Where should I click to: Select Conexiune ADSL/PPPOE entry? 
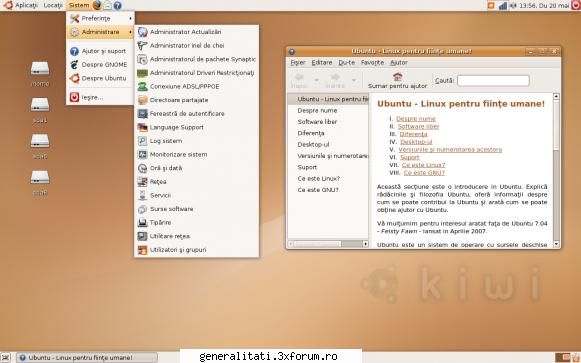click(196, 86)
